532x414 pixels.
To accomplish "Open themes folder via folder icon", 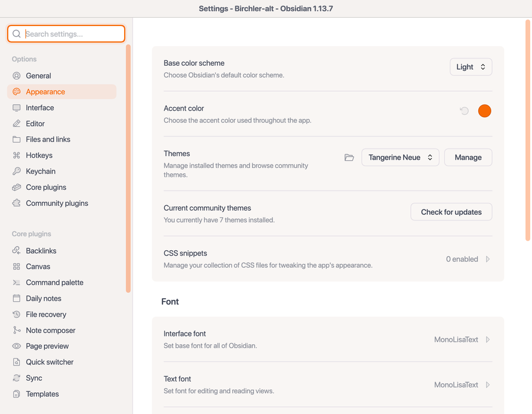I will [x=349, y=157].
